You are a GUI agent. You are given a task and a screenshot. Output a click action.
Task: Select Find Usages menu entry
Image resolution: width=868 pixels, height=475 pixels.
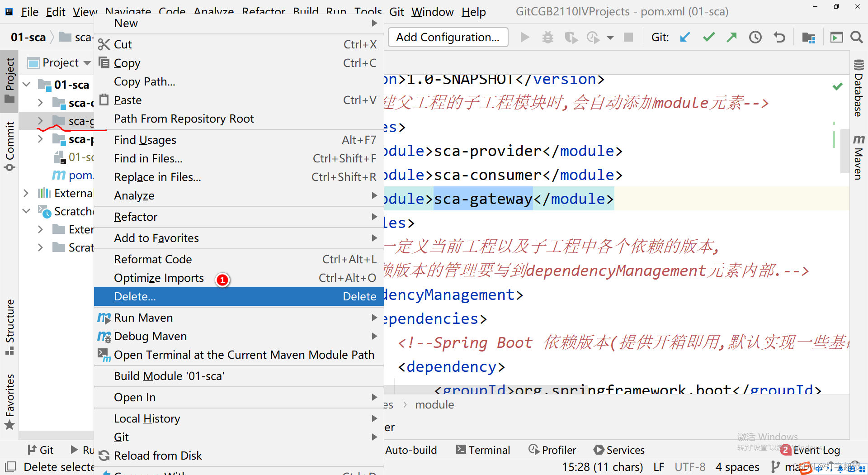click(239, 140)
